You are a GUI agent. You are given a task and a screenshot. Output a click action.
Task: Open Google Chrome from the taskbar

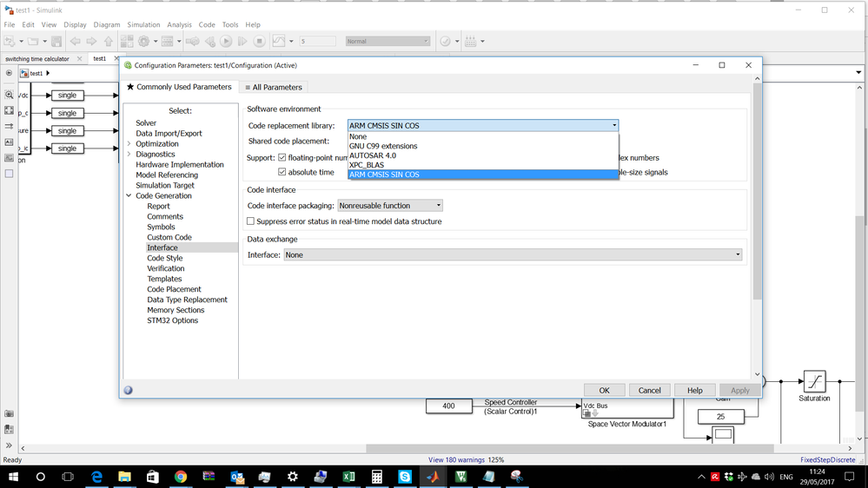[x=181, y=477]
